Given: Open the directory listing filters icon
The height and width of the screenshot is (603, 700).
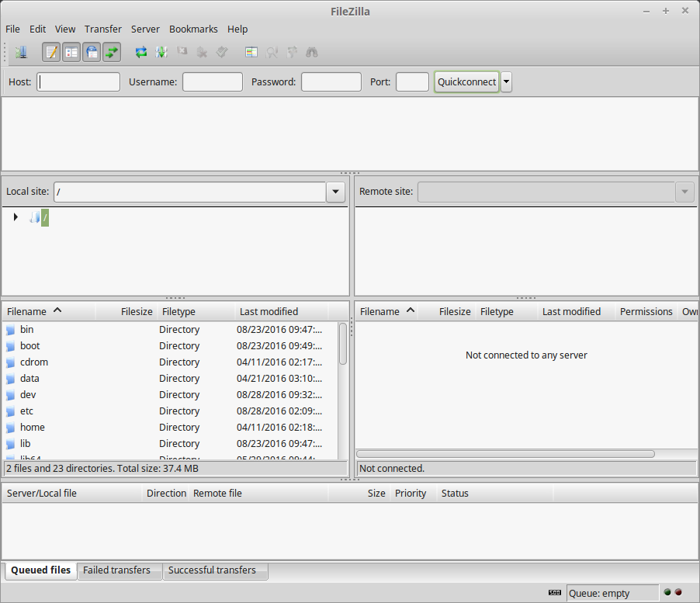Looking at the screenshot, I should (x=251, y=53).
